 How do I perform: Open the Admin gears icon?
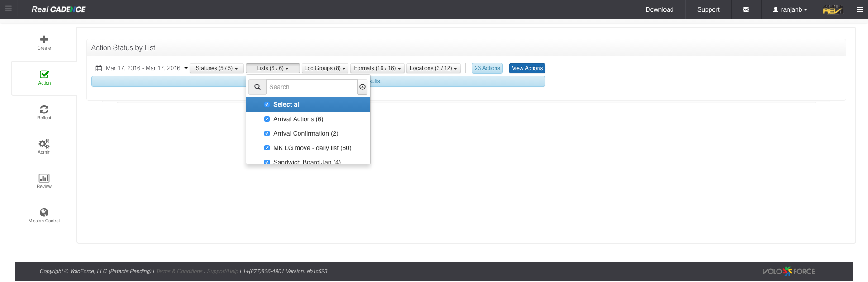(44, 144)
